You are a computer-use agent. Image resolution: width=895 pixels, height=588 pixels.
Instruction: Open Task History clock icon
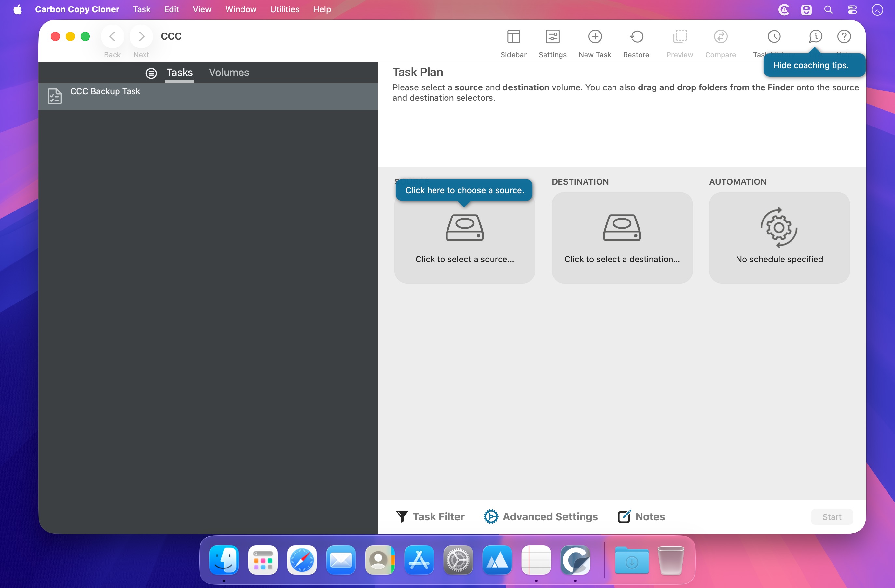coord(774,37)
